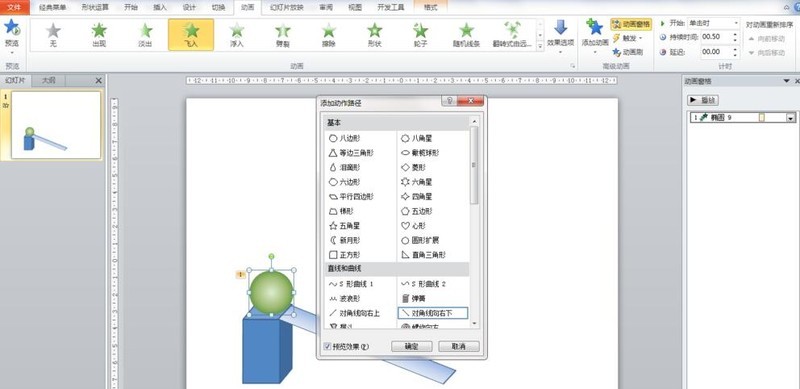The image size is (800, 389).
Task: Select 对角线向右上 diagonal up-right path
Action: tap(354, 313)
